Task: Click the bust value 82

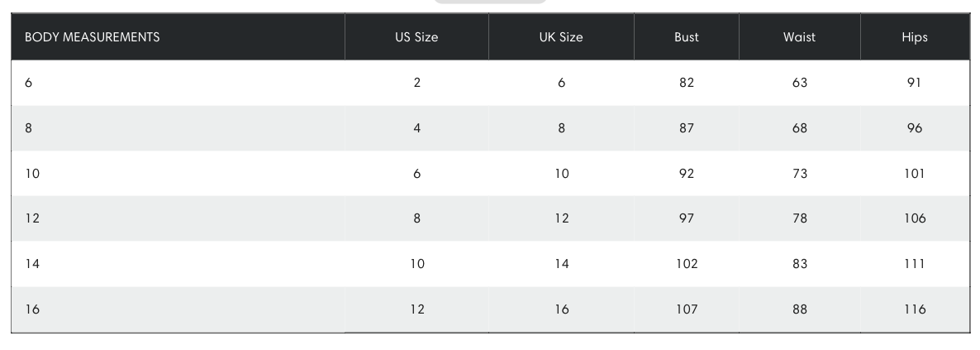Action: [687, 82]
